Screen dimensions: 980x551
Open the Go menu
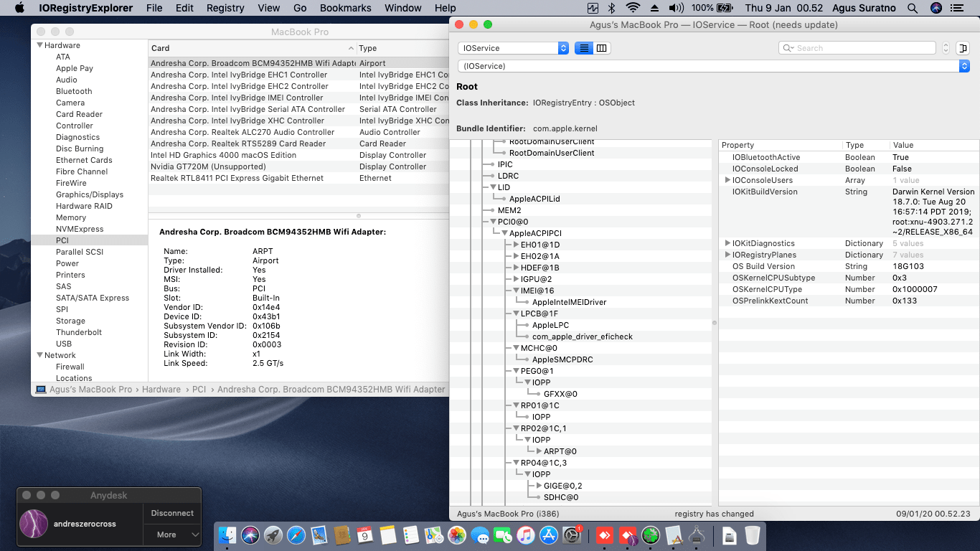(300, 8)
